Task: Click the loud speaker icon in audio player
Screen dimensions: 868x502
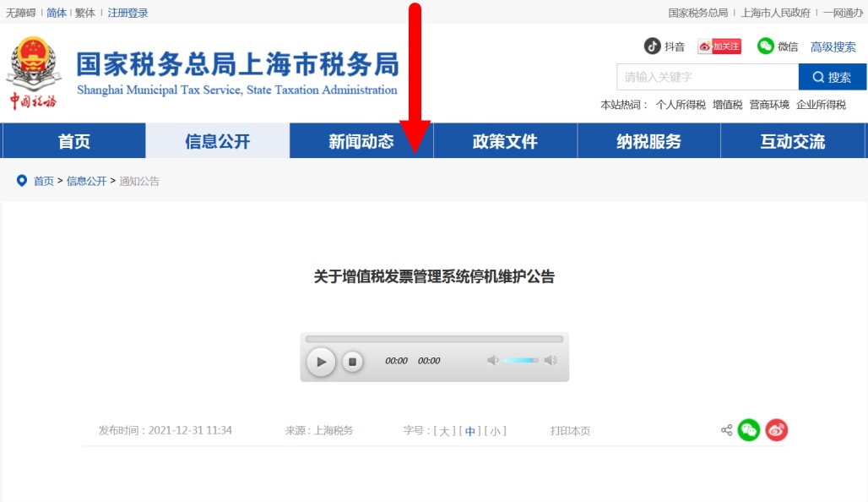Action: pyautogui.click(x=551, y=361)
